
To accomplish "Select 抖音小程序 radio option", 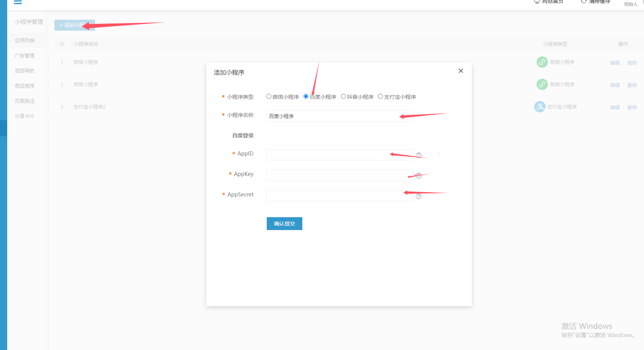I will pos(343,96).
